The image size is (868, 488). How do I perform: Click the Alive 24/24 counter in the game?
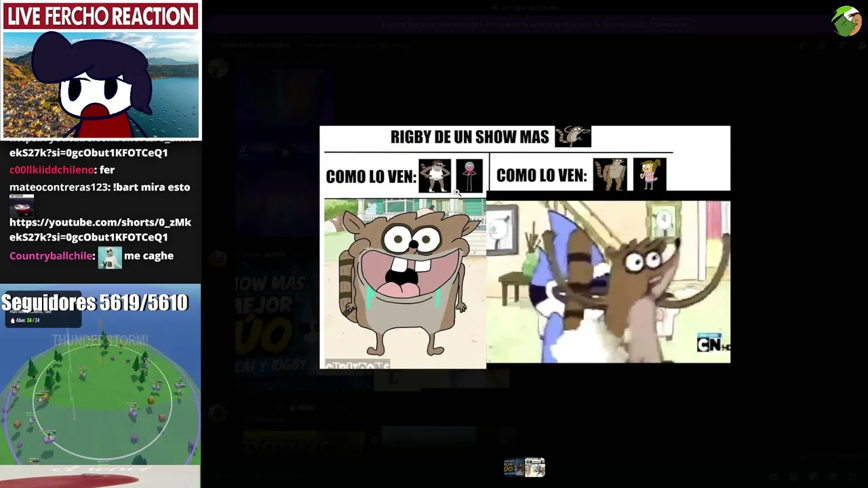(x=25, y=320)
